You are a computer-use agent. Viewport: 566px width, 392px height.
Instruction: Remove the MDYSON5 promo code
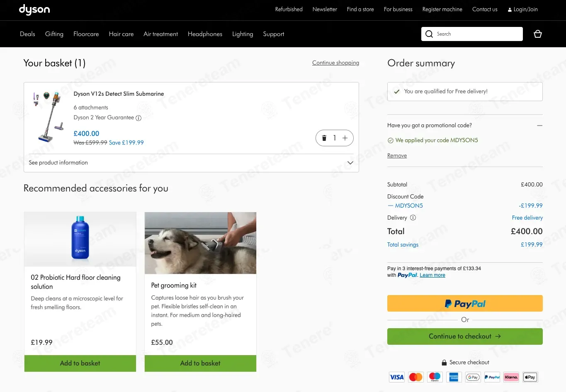[397, 156]
